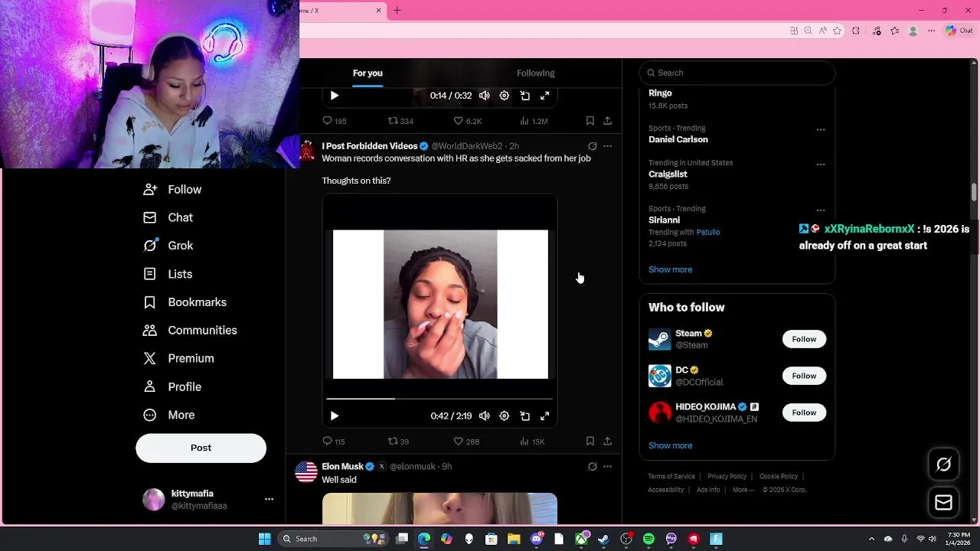The image size is (980, 551).
Task: View analytics showing 15K views
Action: (532, 442)
